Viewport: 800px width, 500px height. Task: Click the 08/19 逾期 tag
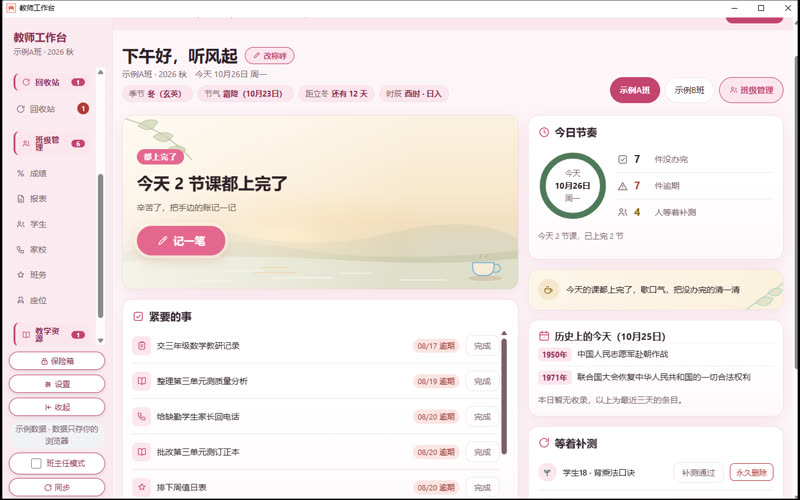point(436,381)
